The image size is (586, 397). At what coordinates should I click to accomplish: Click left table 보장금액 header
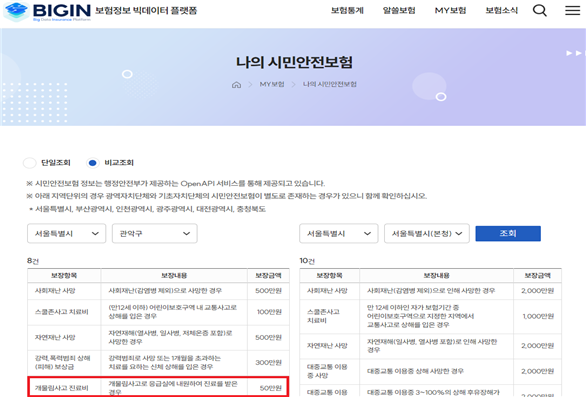[x=268, y=276]
